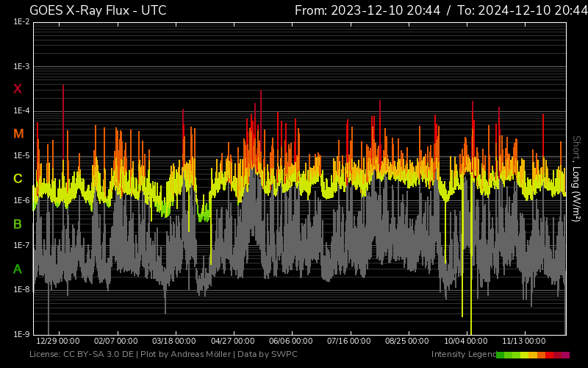Click the orange M flare class label
The image size is (588, 368).
tap(18, 134)
